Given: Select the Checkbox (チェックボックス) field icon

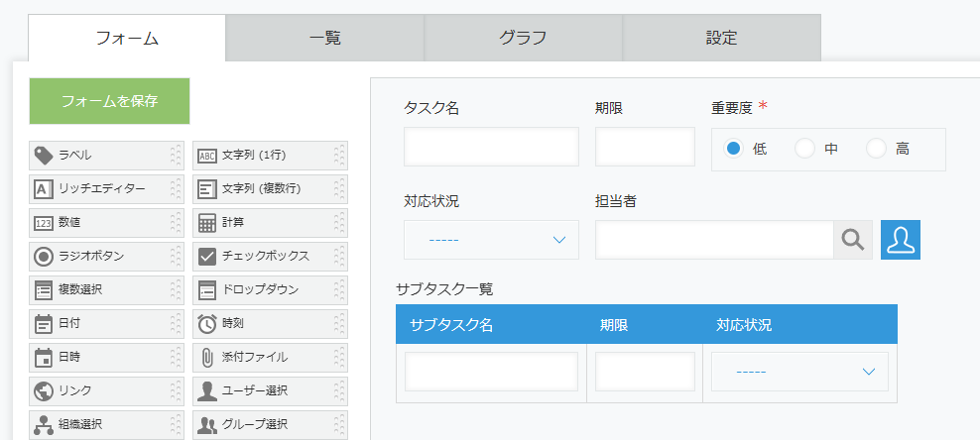Looking at the screenshot, I should pyautogui.click(x=207, y=257).
